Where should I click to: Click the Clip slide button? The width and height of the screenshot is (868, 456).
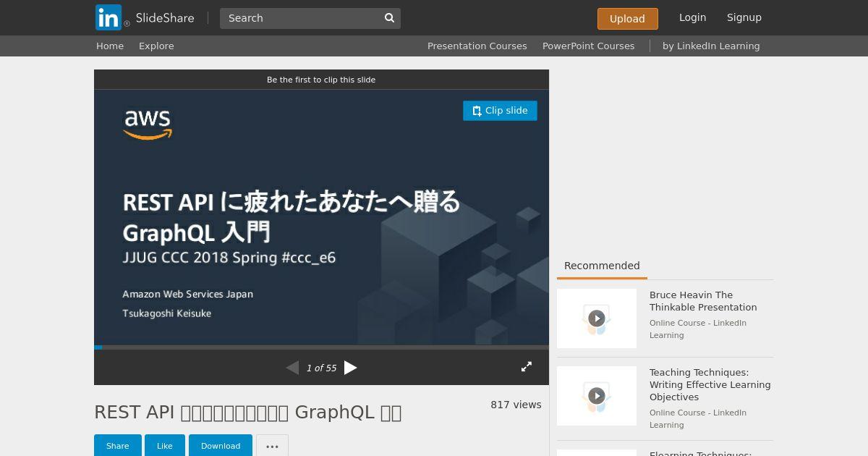[x=500, y=111]
